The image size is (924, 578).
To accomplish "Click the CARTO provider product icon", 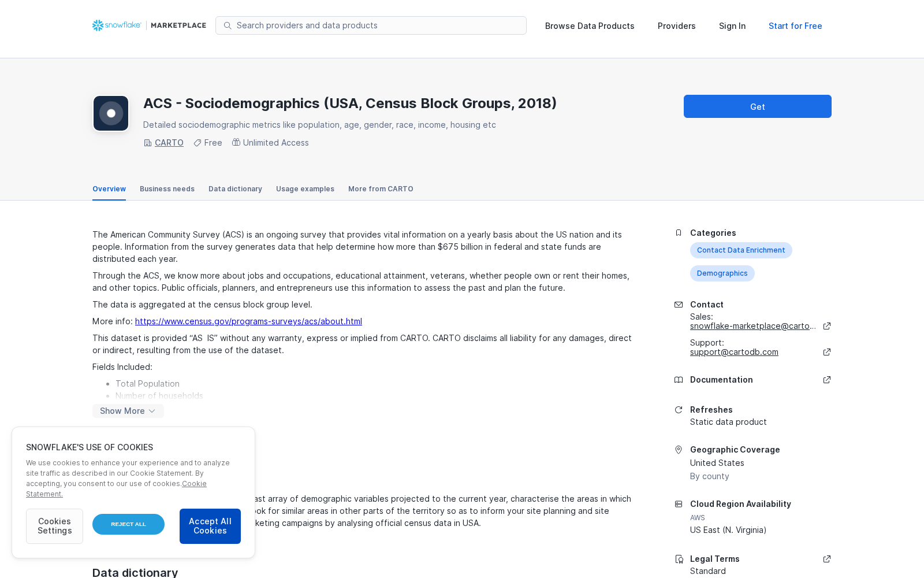I will [111, 113].
